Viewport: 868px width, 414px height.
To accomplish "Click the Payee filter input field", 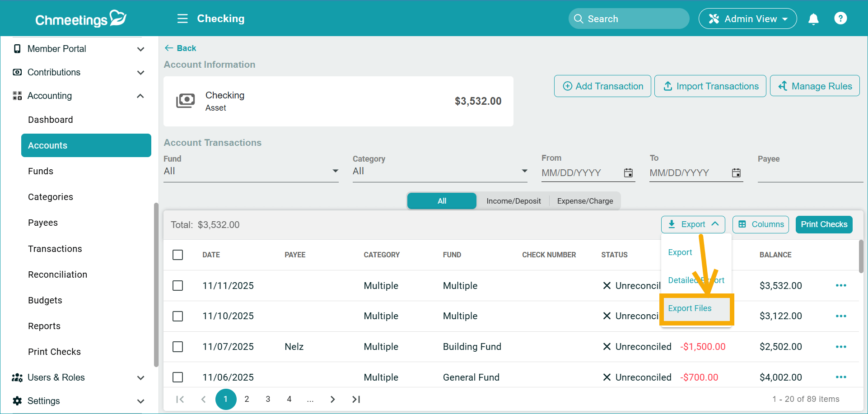I will [x=810, y=173].
